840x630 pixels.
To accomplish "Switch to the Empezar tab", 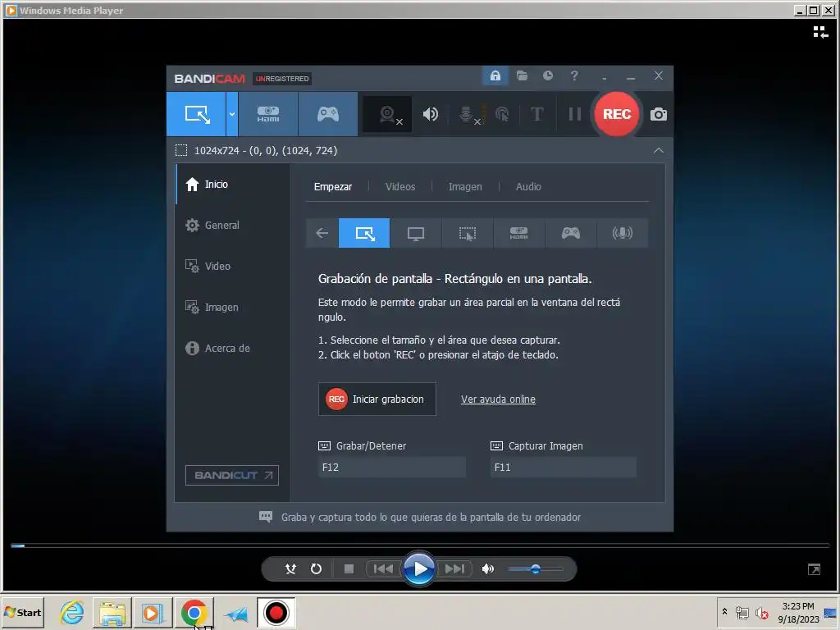I will click(333, 187).
